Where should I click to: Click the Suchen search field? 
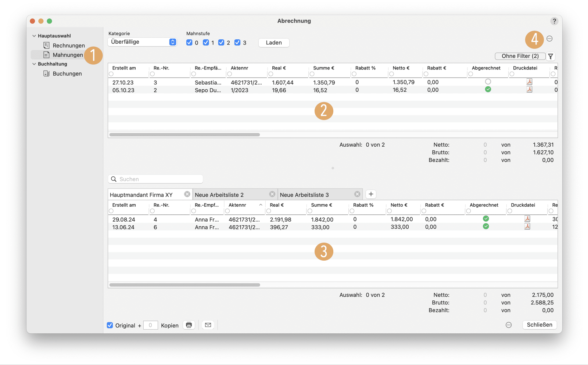click(x=155, y=179)
